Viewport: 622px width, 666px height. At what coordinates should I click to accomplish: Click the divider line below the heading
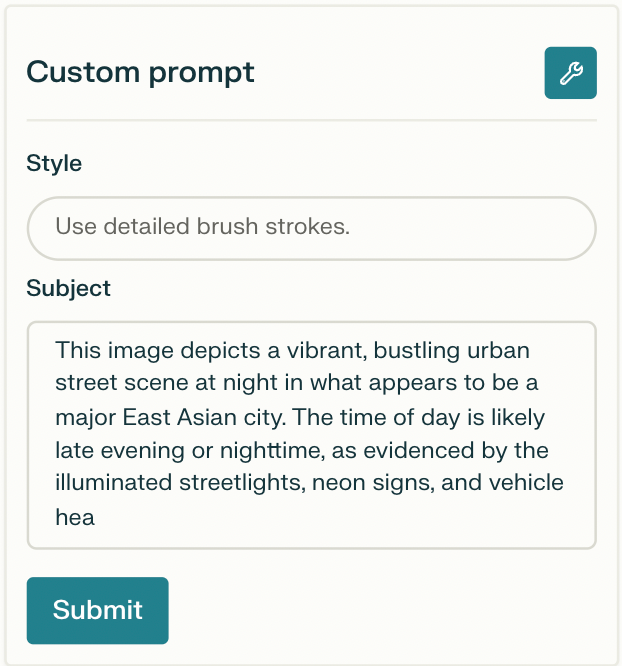[x=311, y=120]
